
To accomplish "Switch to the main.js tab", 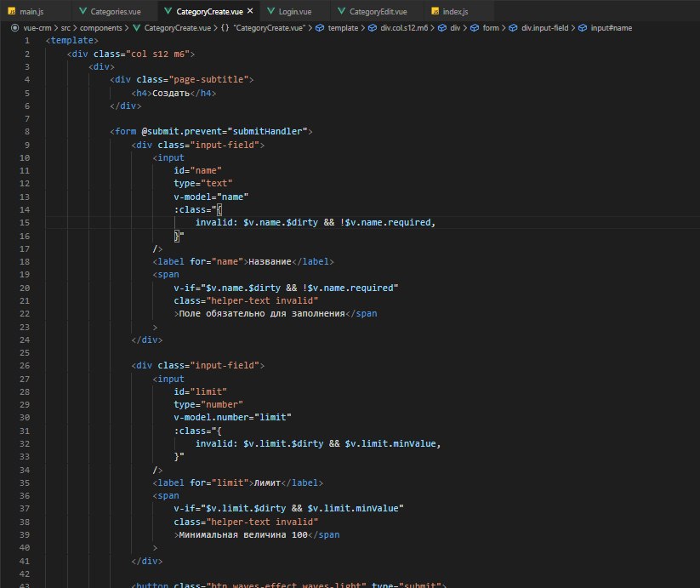I will pos(31,12).
